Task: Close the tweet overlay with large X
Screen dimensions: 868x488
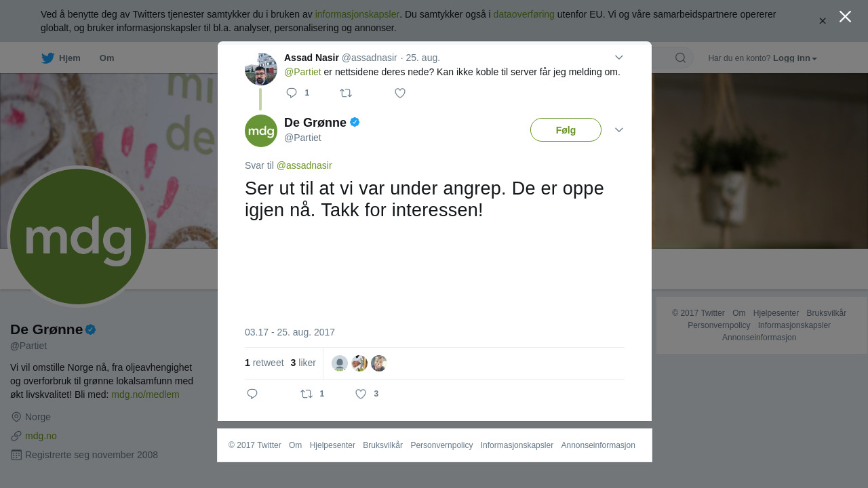Action: [845, 16]
